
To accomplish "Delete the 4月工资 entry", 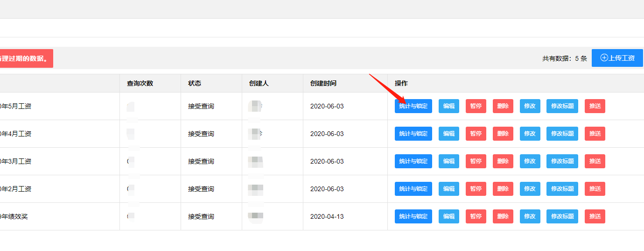I will 503,134.
